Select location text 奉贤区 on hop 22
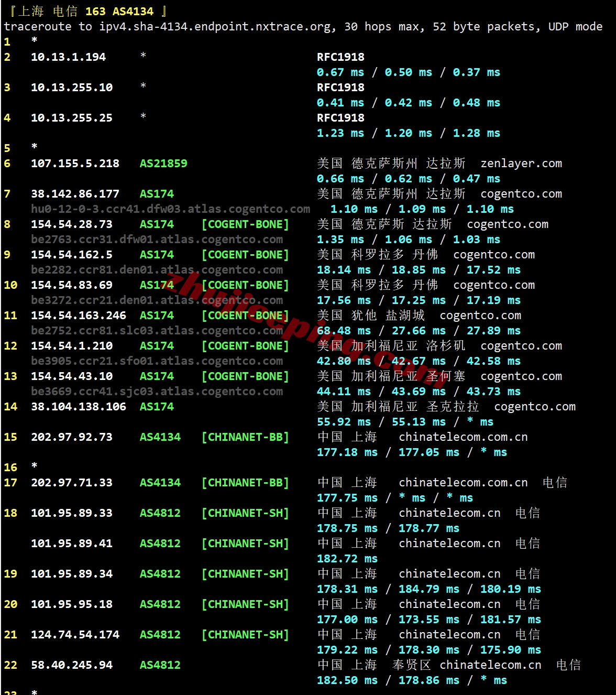Viewport: 616px width, 695px height. coord(412,665)
